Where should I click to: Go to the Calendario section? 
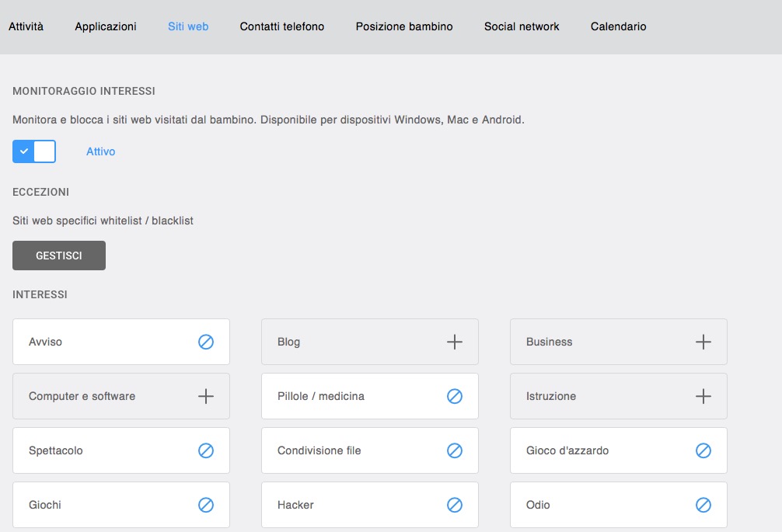point(617,26)
